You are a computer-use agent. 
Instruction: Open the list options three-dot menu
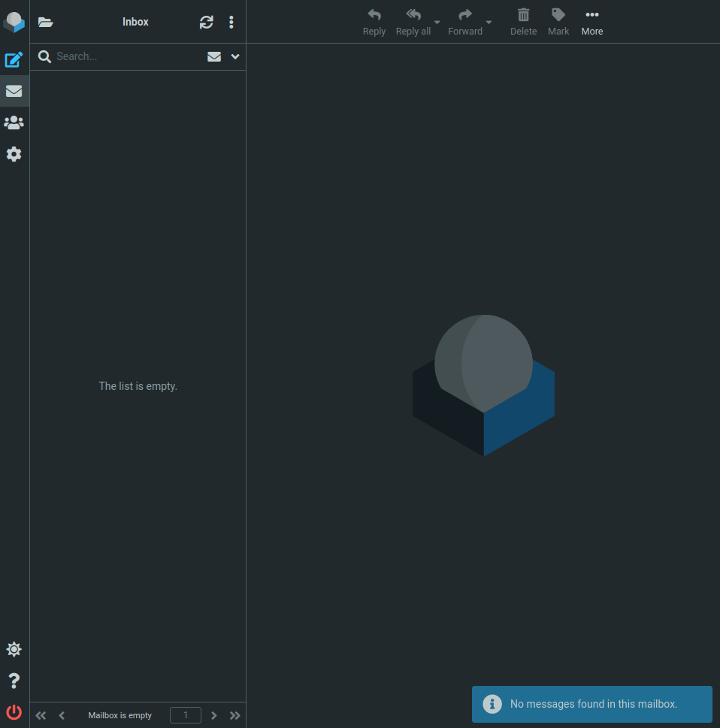[x=231, y=22]
